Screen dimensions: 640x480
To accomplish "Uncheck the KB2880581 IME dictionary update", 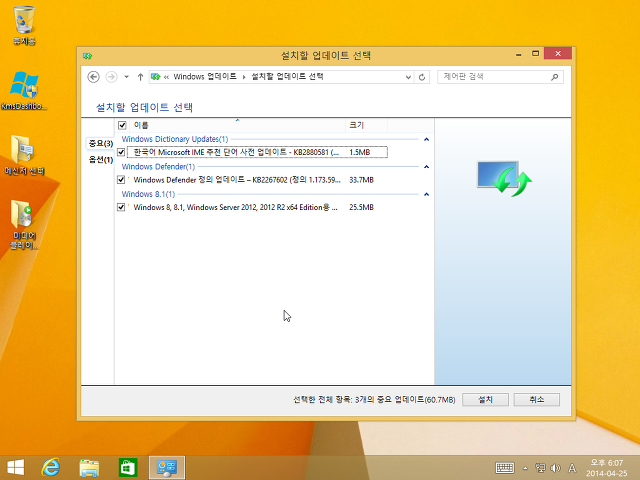I will tap(121, 152).
